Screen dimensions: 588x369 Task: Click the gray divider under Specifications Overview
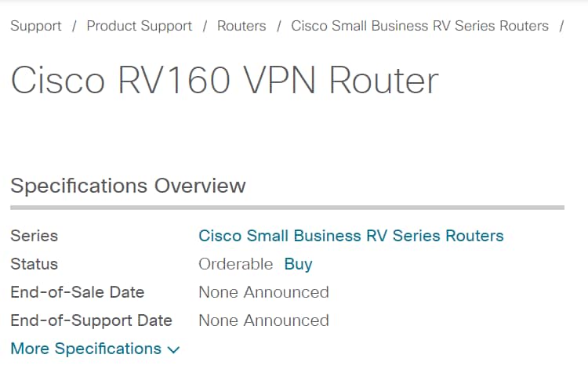tap(287, 208)
